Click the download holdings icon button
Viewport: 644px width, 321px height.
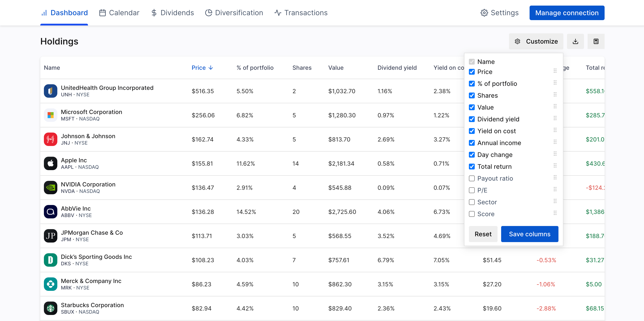point(575,41)
